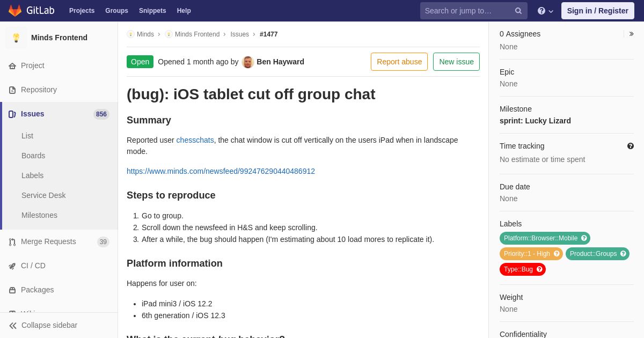Click the search magnifier icon
The image size is (644, 338).
(518, 11)
